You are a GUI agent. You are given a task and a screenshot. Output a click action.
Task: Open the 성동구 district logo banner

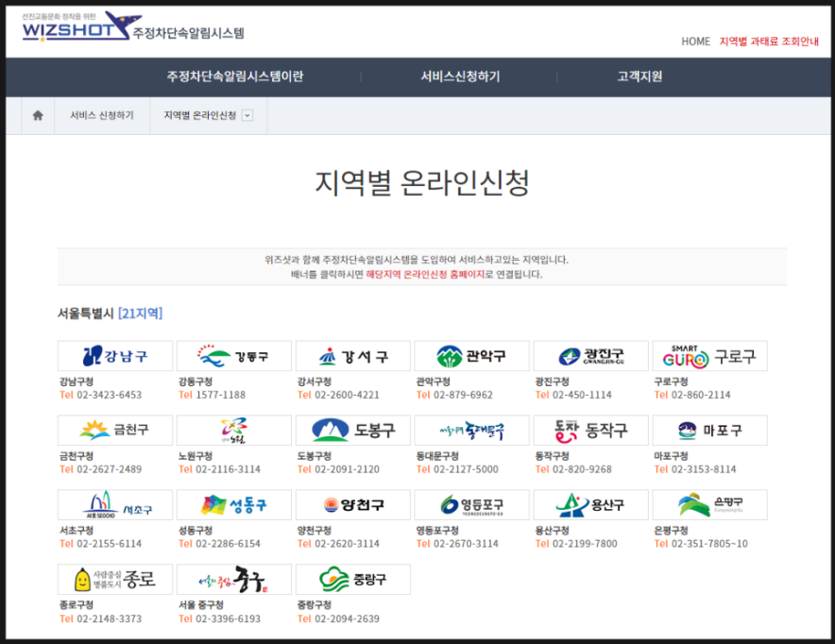click(x=234, y=504)
